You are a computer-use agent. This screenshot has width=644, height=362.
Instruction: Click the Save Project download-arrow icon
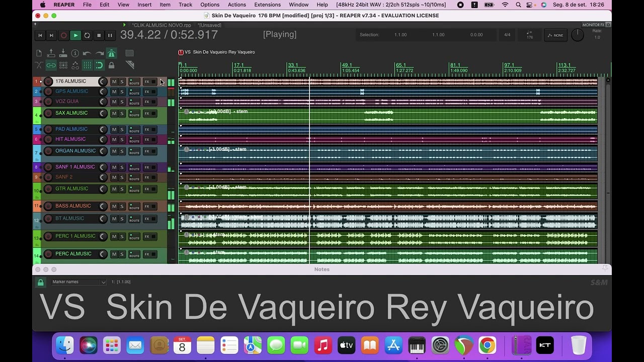pos(63,53)
